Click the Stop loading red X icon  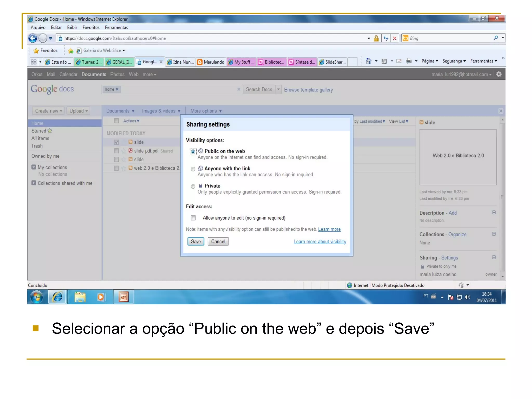[x=394, y=38]
